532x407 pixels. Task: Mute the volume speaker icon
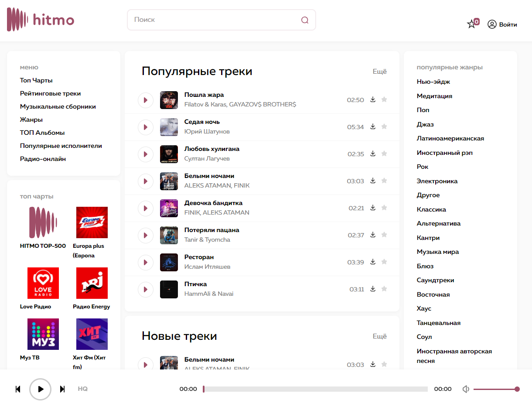[x=466, y=389]
